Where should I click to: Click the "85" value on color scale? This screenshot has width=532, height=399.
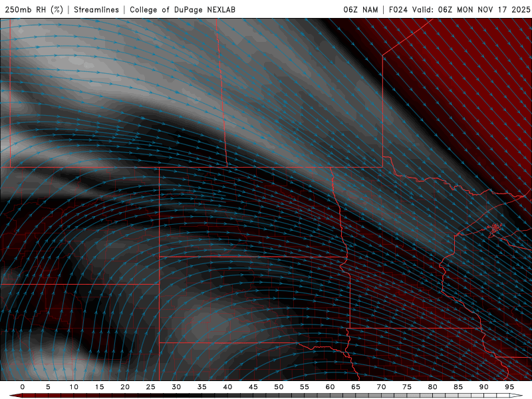tap(458, 387)
